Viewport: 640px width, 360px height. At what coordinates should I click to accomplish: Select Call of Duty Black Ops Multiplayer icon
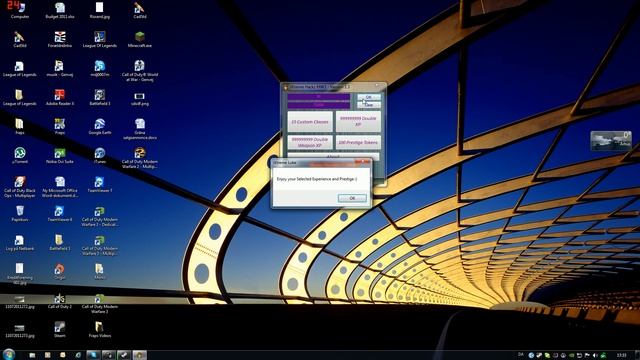coord(19,187)
